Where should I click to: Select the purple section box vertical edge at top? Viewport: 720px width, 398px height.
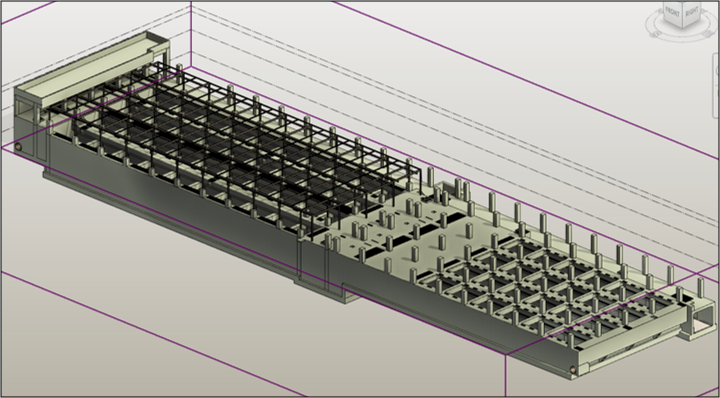tap(191, 34)
